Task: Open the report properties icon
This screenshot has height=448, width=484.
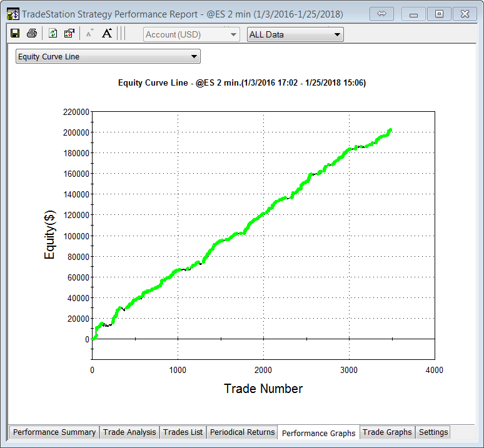Action: pos(69,34)
